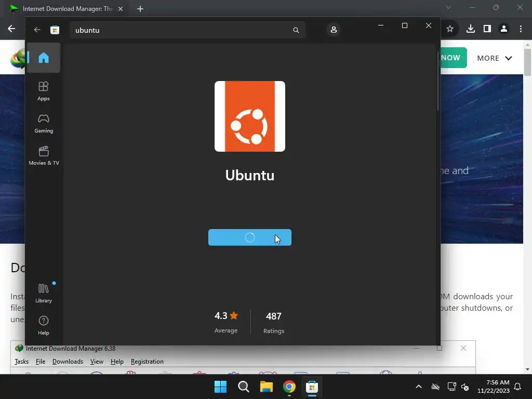Open the clock and date flyout
The width and height of the screenshot is (532, 399).
494,387
